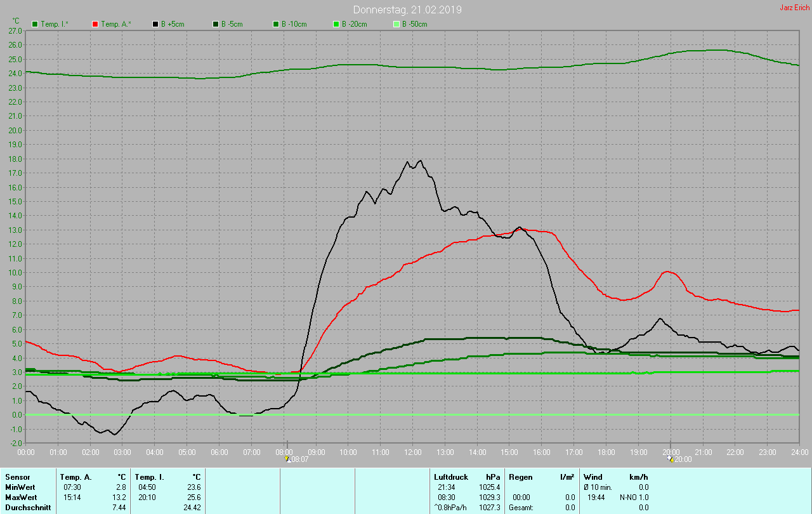Click the sunrise marker icon at 08:07
Screen dimensions: 812x514
click(287, 459)
